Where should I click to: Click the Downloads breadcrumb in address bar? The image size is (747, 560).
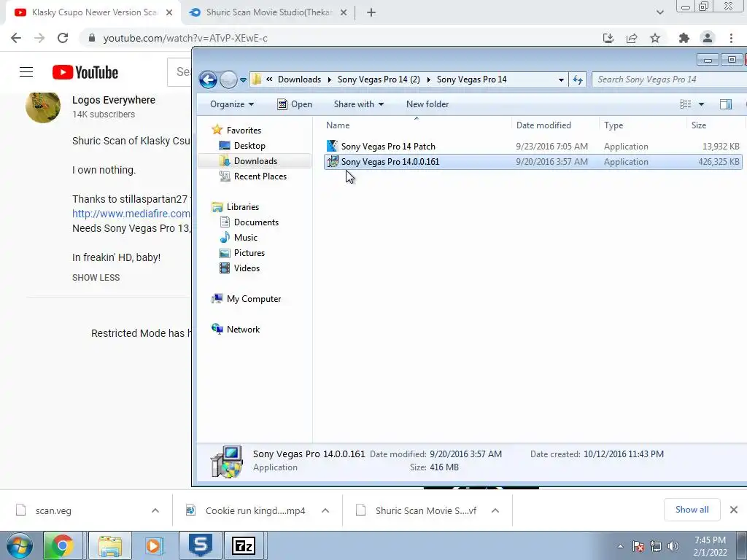coord(299,79)
